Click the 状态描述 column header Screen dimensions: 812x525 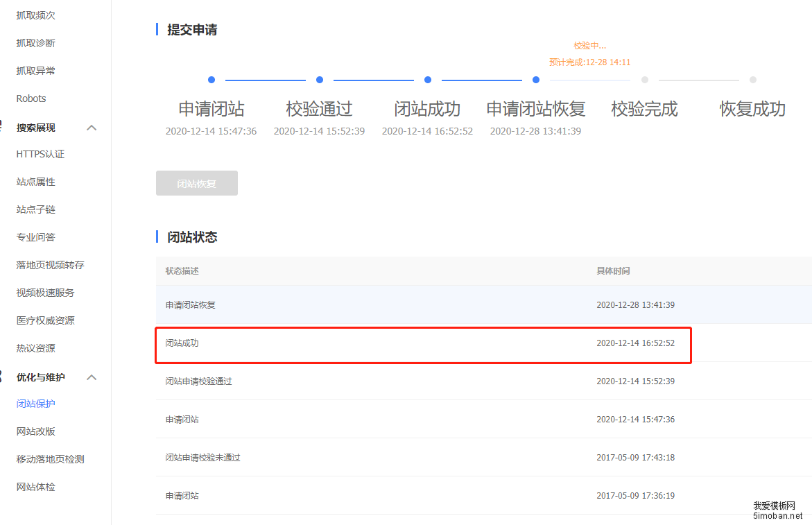(182, 271)
